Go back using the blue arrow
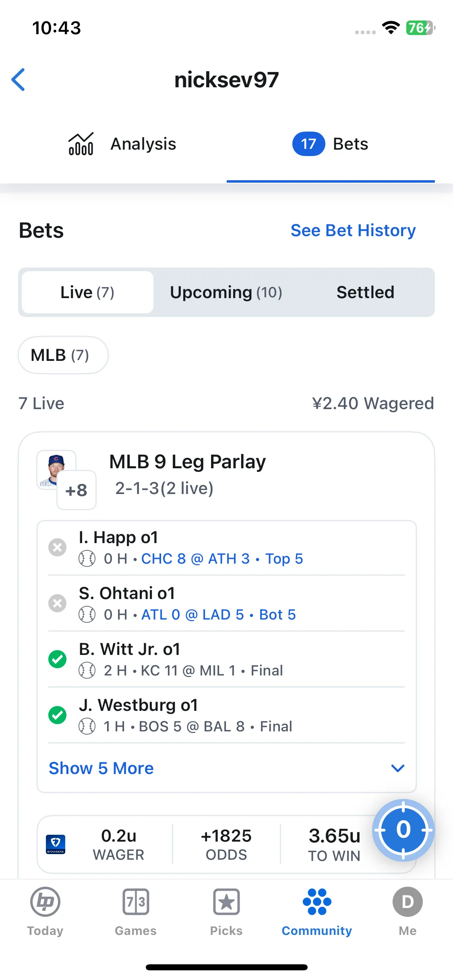Image resolution: width=453 pixels, height=980 pixels. tap(19, 80)
